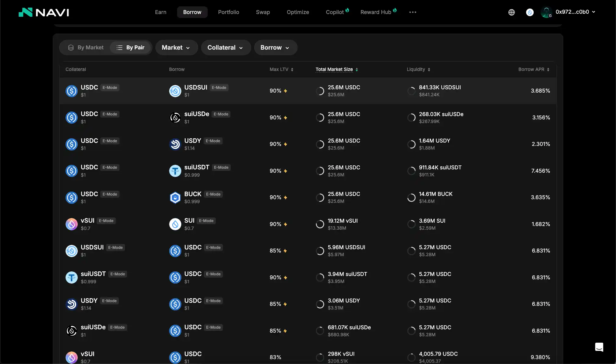Open the Portfolio tab
616x364 pixels.
pos(229,12)
